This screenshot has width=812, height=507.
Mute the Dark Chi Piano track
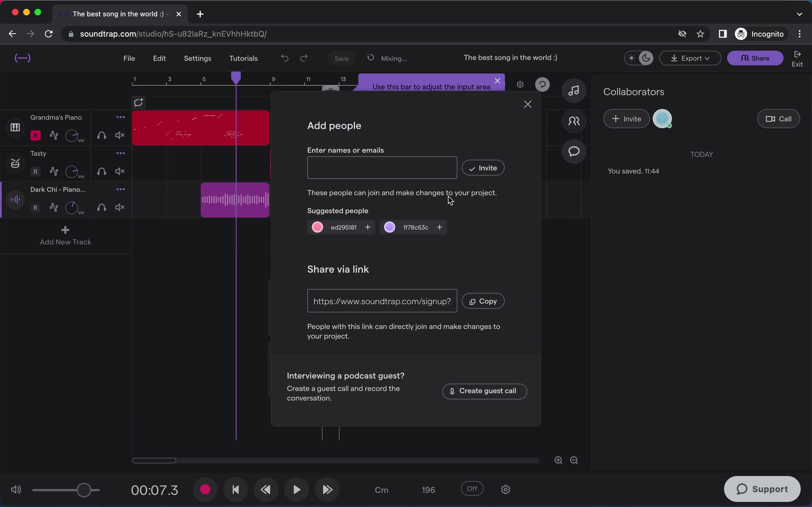point(120,207)
